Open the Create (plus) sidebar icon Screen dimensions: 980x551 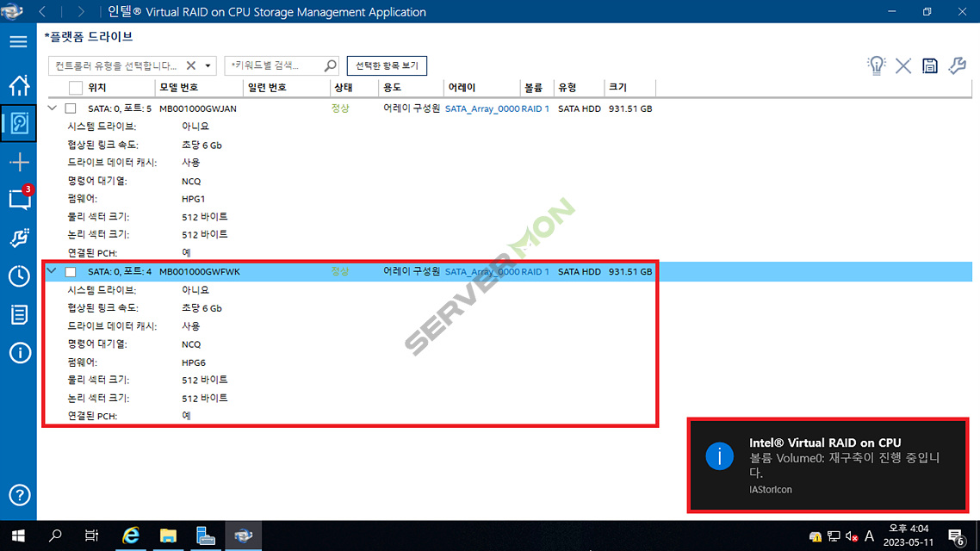19,162
